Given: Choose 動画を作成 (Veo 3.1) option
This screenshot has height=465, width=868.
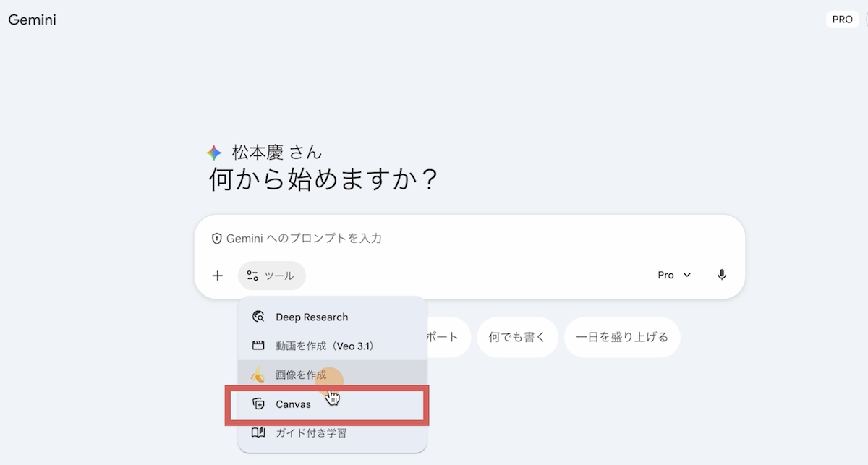Looking at the screenshot, I should [x=324, y=346].
